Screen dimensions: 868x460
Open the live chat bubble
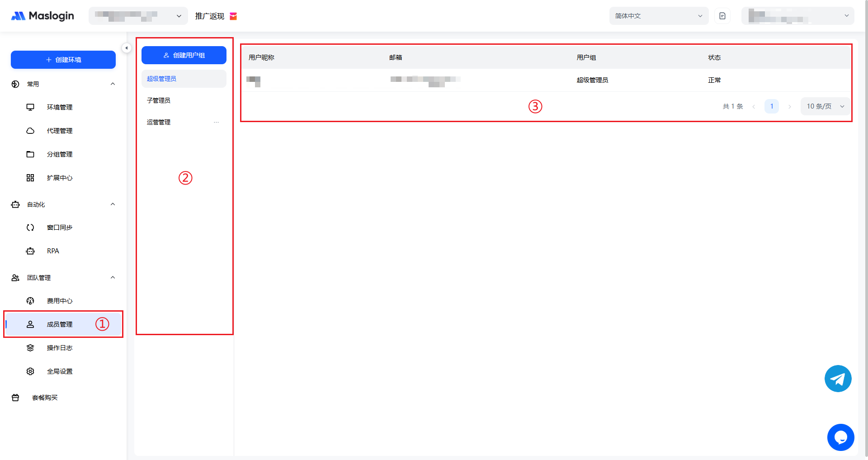click(x=840, y=437)
